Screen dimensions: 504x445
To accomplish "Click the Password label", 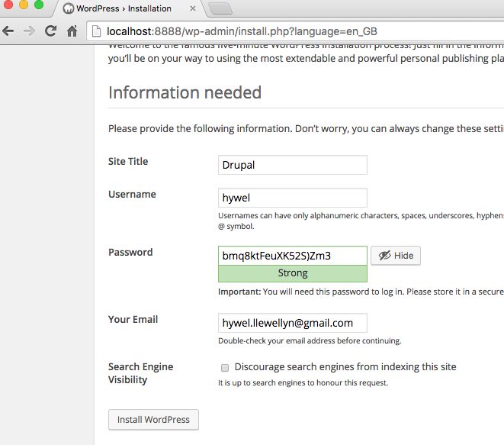I will (x=130, y=252).
